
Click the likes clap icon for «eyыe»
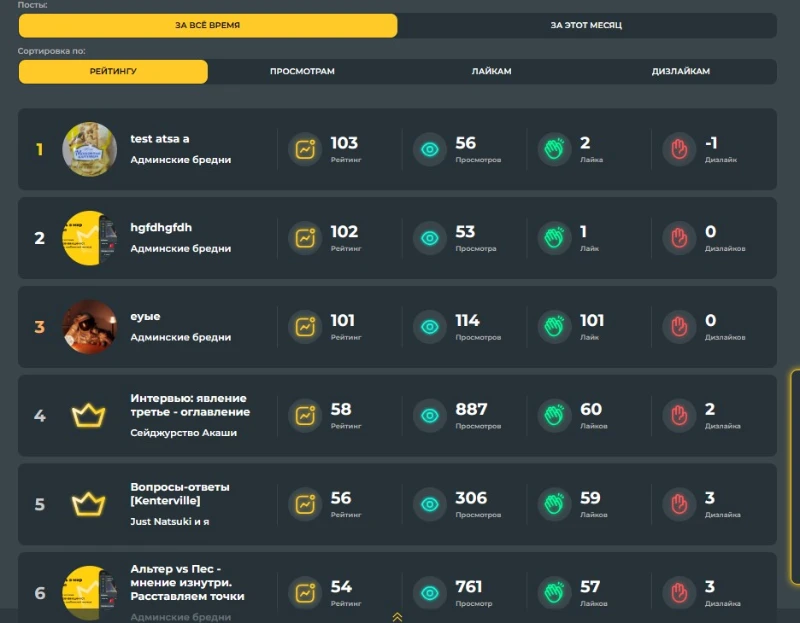pyautogui.click(x=554, y=327)
